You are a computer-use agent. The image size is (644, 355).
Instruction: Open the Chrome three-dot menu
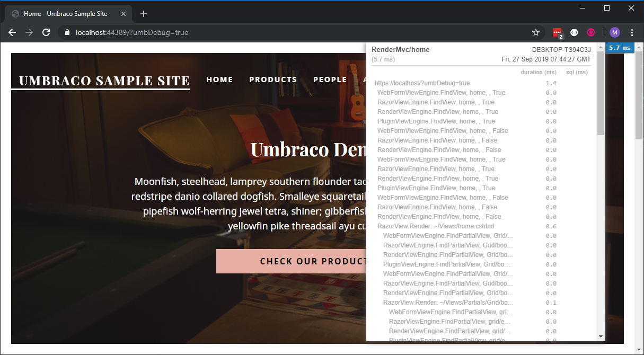click(x=632, y=32)
